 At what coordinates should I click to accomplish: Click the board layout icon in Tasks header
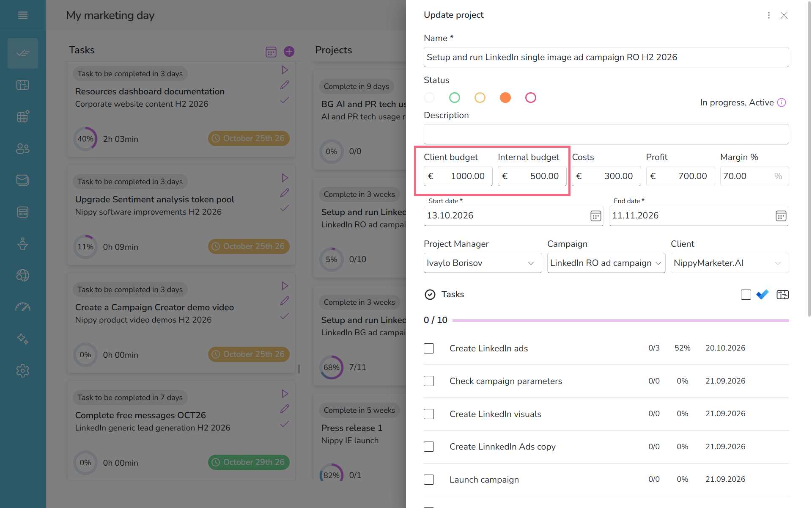click(783, 295)
